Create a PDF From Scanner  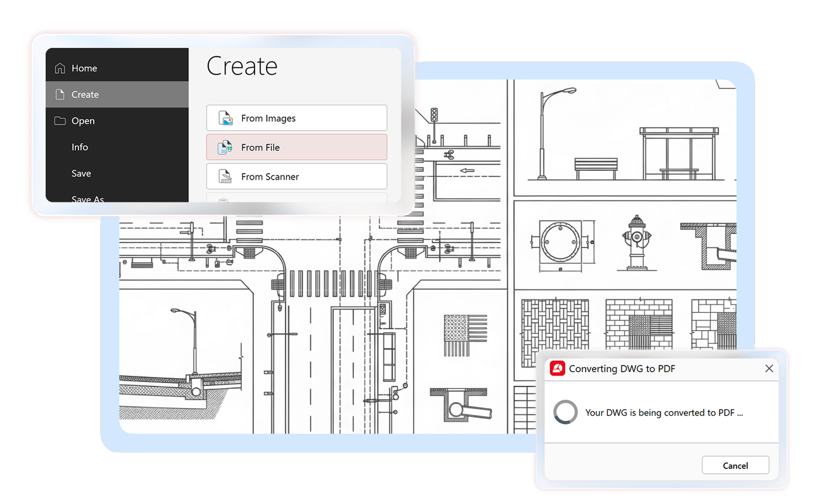[x=297, y=177]
